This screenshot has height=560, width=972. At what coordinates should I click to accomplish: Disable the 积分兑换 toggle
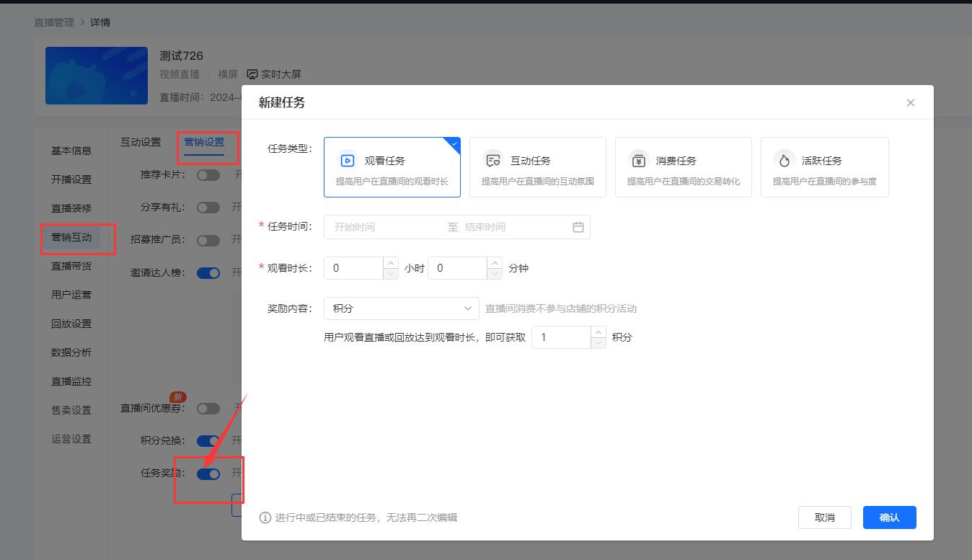click(208, 440)
